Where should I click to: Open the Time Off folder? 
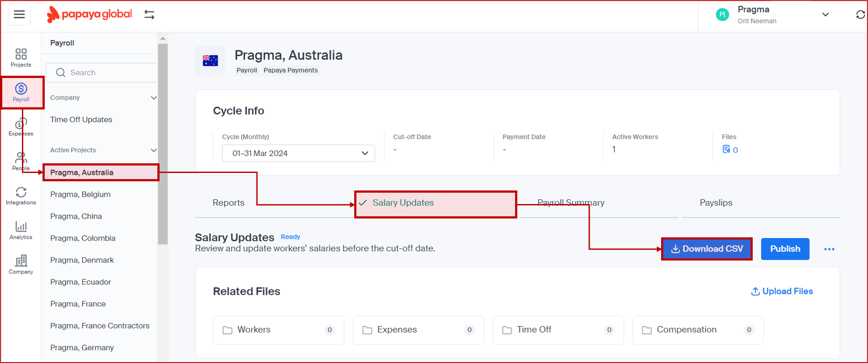click(558, 330)
